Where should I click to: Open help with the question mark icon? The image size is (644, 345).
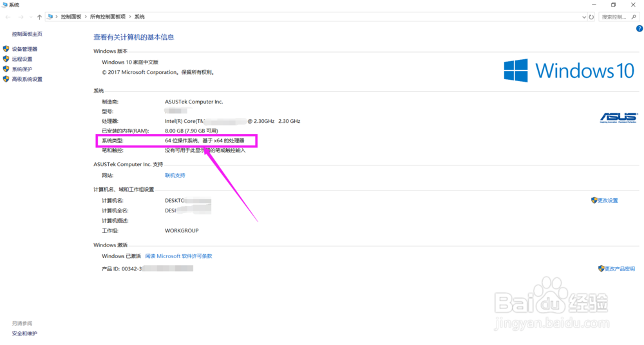point(639,29)
